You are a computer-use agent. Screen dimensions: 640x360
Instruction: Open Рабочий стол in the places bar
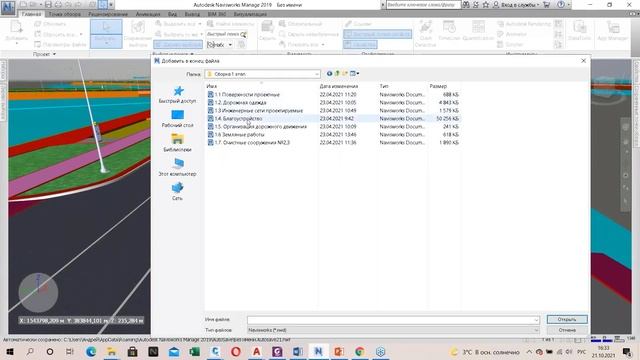coord(178,119)
